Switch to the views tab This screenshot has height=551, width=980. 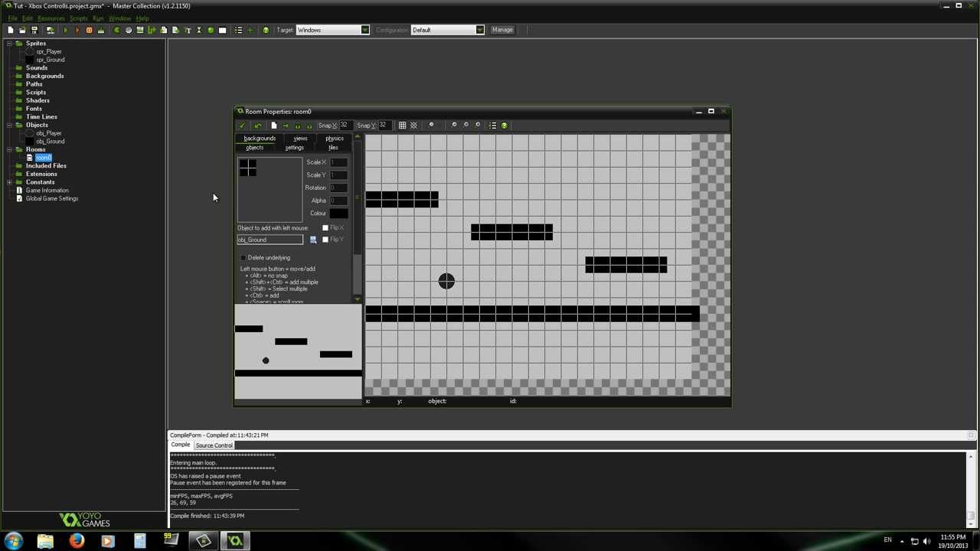pos(300,139)
